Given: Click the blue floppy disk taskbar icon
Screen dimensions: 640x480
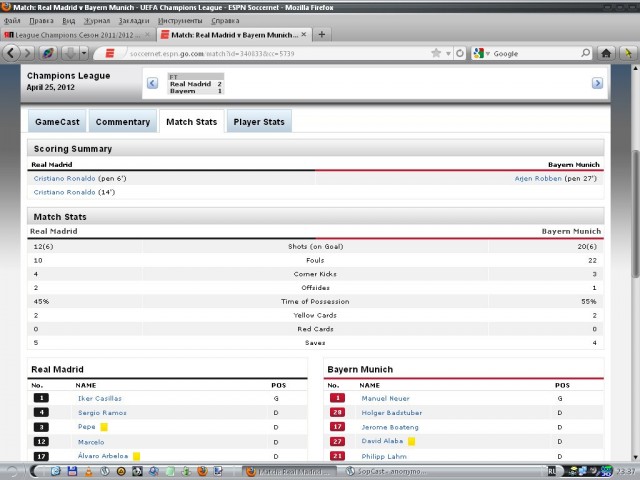Looking at the screenshot, I should coord(72,471).
